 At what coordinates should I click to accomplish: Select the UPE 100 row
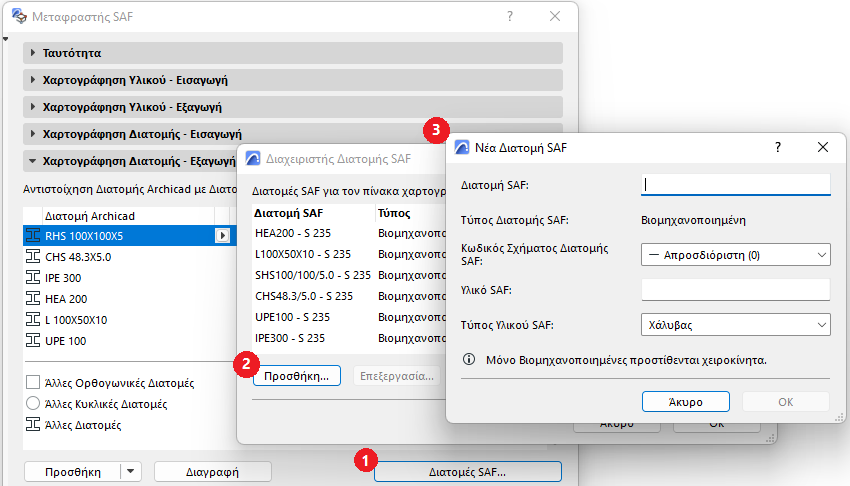pyautogui.click(x=130, y=341)
